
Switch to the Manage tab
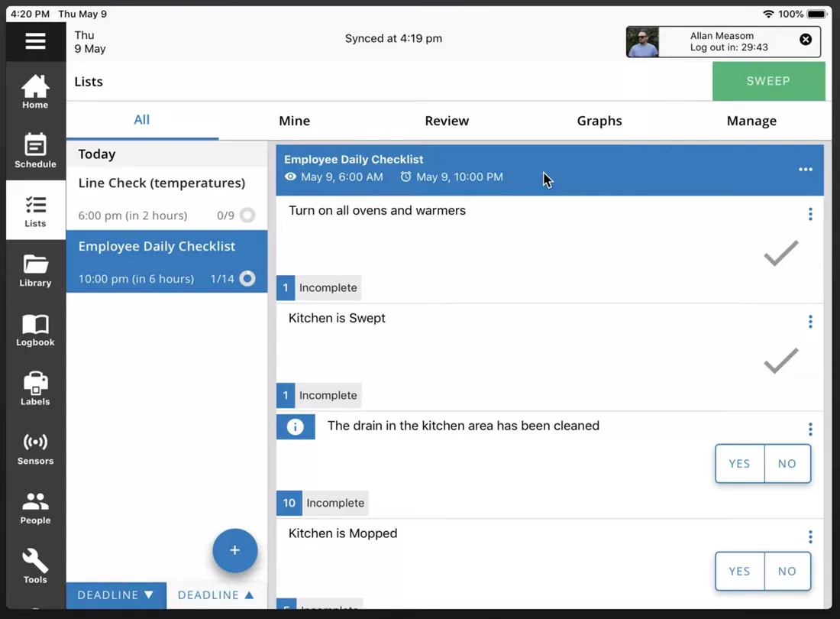pyautogui.click(x=751, y=121)
